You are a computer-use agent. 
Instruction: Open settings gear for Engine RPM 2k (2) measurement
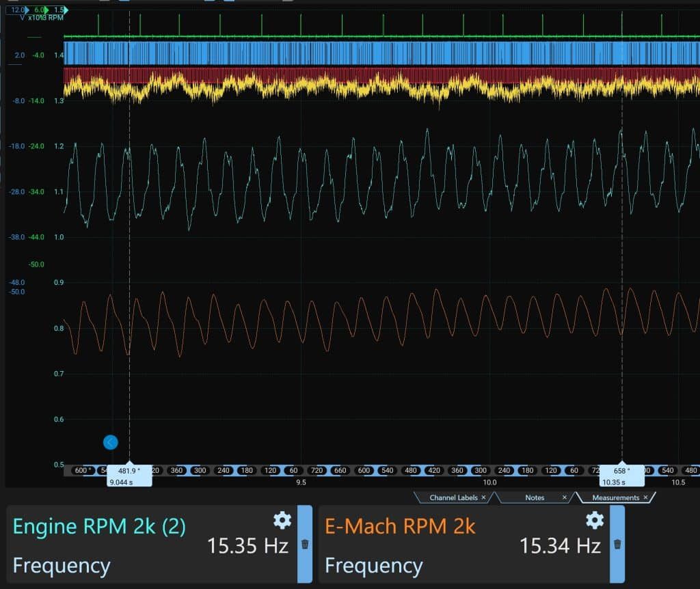[x=282, y=520]
